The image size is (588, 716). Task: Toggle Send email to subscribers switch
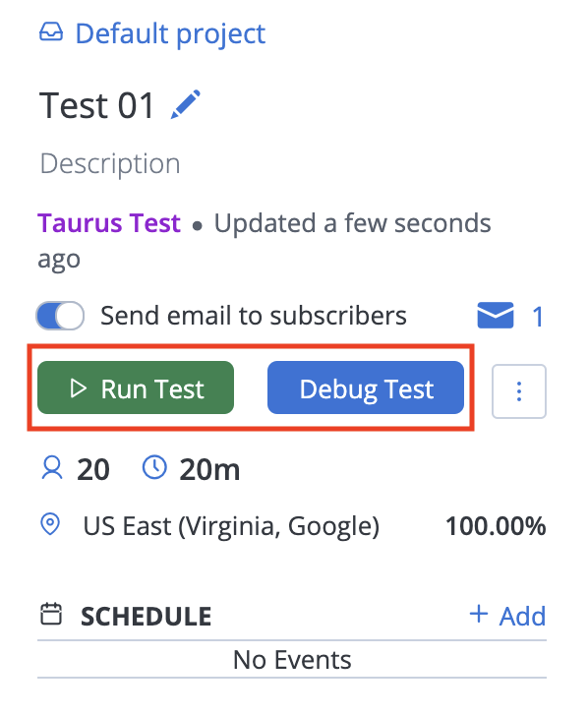click(x=60, y=316)
